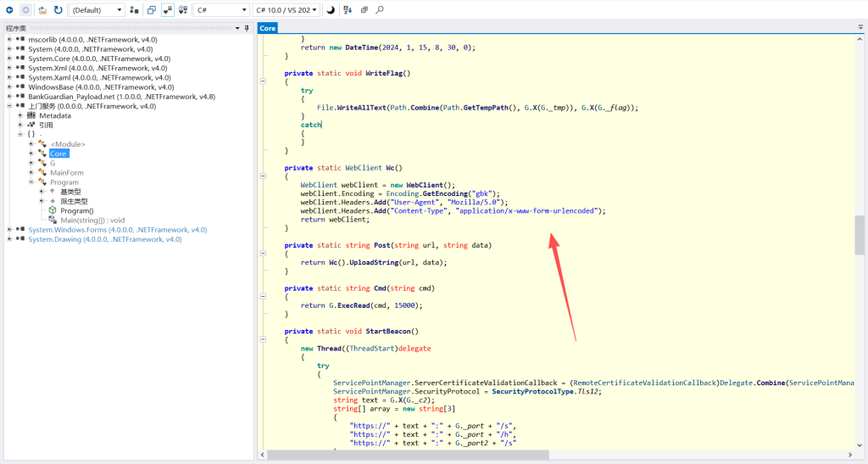The image size is (868, 464).
Task: Open search with the magnifier icon
Action: coord(380,10)
